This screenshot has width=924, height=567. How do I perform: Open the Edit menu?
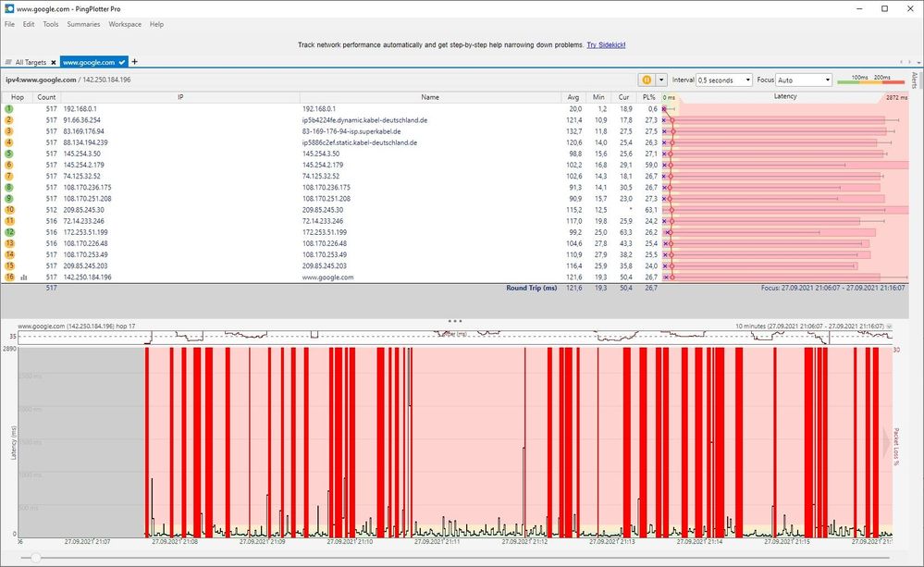coord(29,24)
